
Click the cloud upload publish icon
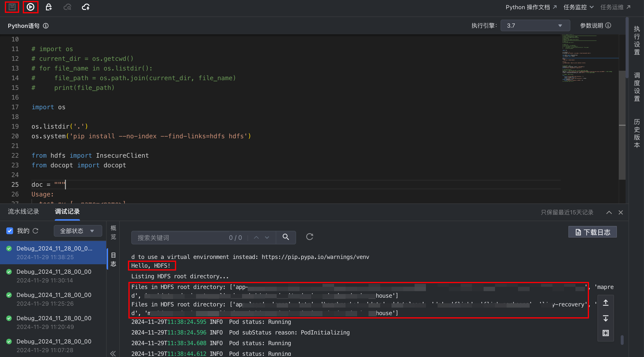click(86, 7)
